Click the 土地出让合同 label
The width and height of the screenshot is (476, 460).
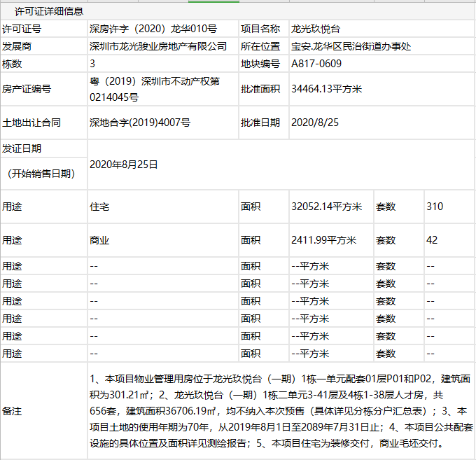click(x=31, y=123)
